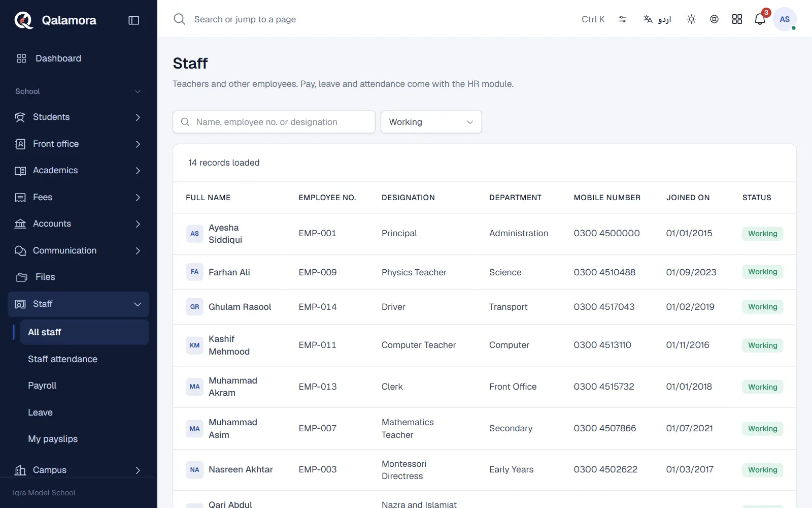
Task: Open the Dashboard page
Action: click(x=79, y=58)
